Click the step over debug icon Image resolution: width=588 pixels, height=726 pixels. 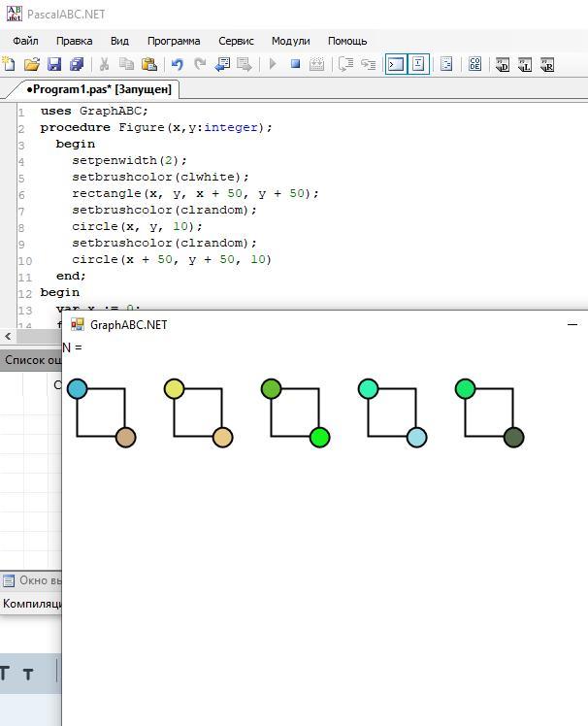pyautogui.click(x=345, y=64)
